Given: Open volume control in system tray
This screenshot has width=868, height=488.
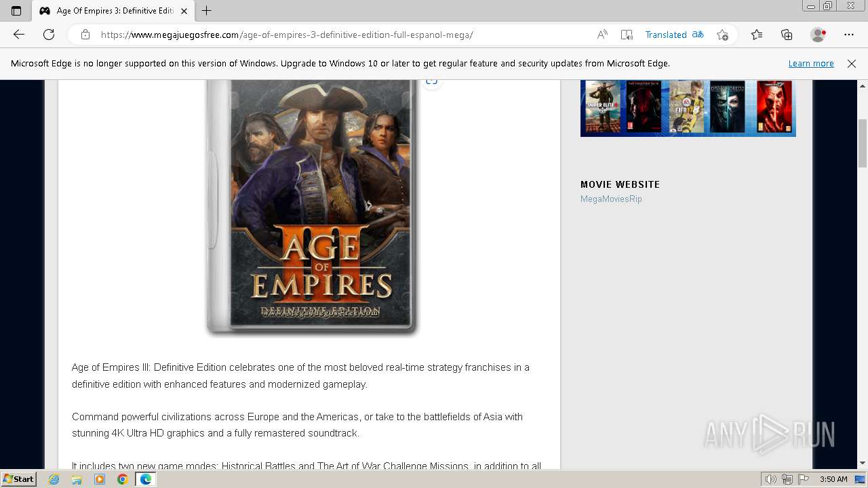Looking at the screenshot, I should point(770,479).
